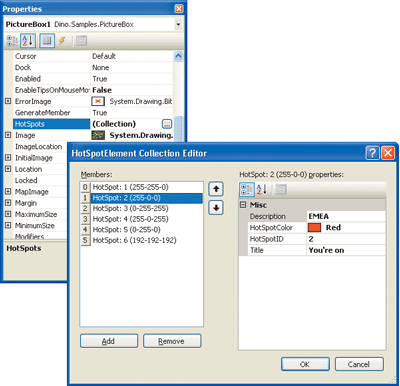Click the HotSpotColor property label
Viewport: 400px width, 386px height.
coord(271,228)
